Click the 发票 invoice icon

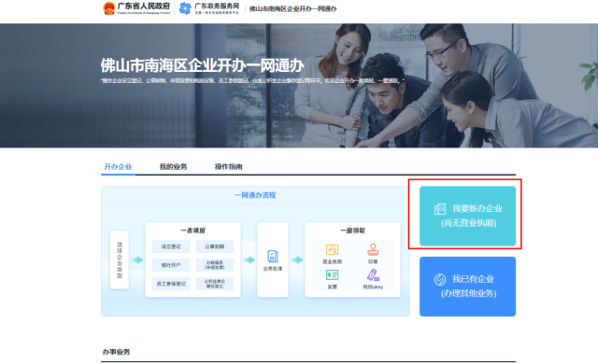coord(333,275)
